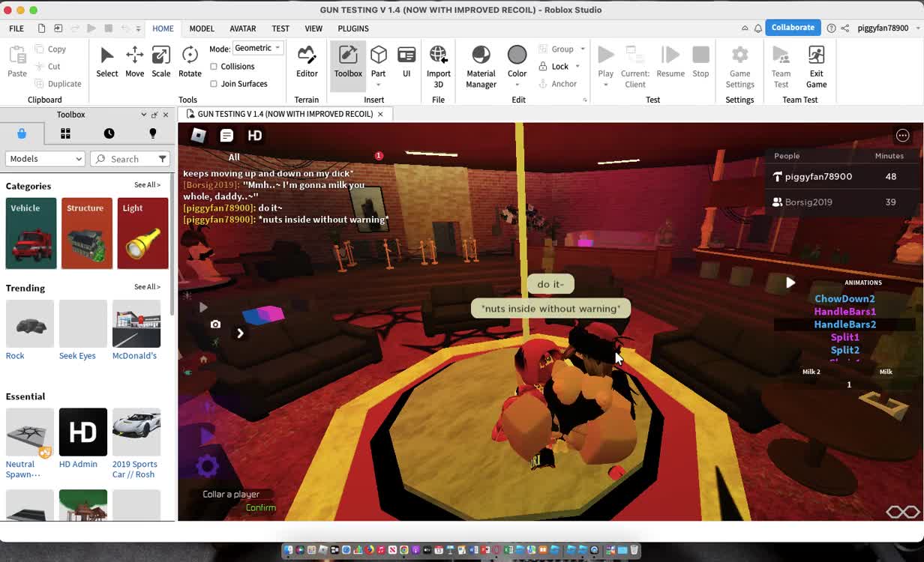Activate the Scale tool
This screenshot has height=562, width=924.
coord(160,61)
